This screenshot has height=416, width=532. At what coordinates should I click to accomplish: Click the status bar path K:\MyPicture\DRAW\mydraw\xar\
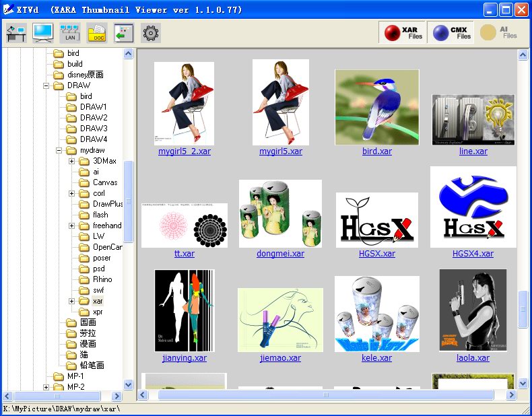pos(62,409)
